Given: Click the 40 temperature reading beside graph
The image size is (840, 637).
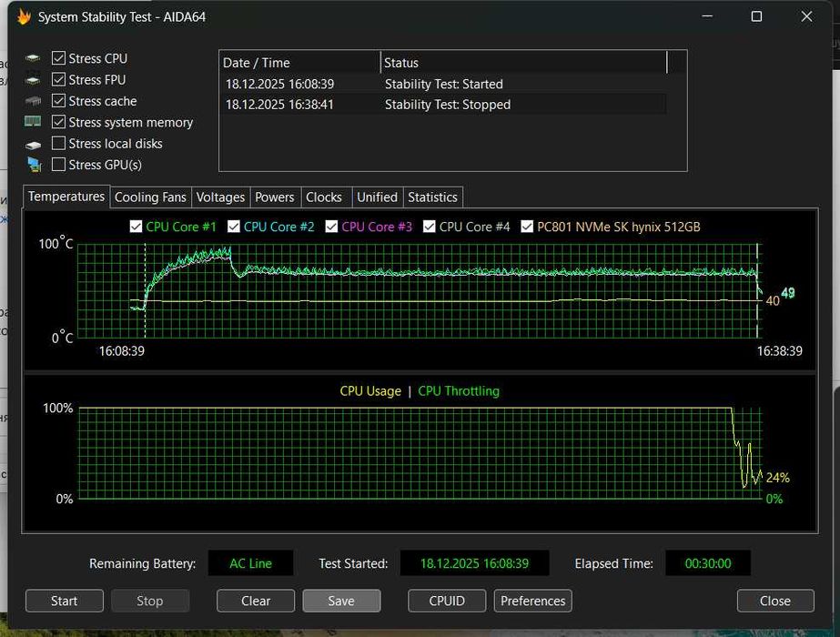Looking at the screenshot, I should point(773,300).
